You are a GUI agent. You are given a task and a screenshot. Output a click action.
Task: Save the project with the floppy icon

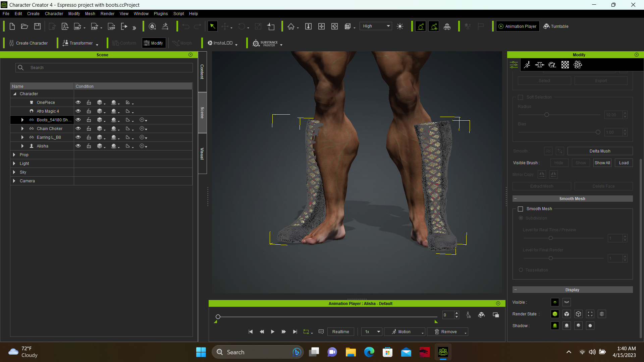click(37, 26)
